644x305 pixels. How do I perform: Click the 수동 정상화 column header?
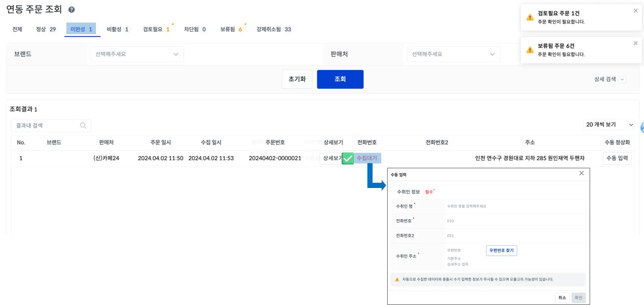pos(617,143)
